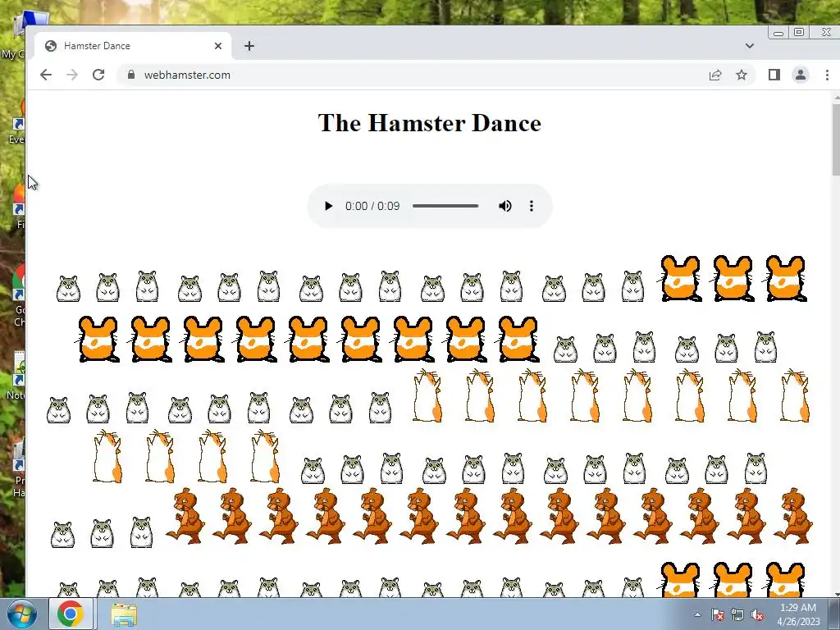The height and width of the screenshot is (630, 840).
Task: Open audio player more options menu
Action: [532, 206]
